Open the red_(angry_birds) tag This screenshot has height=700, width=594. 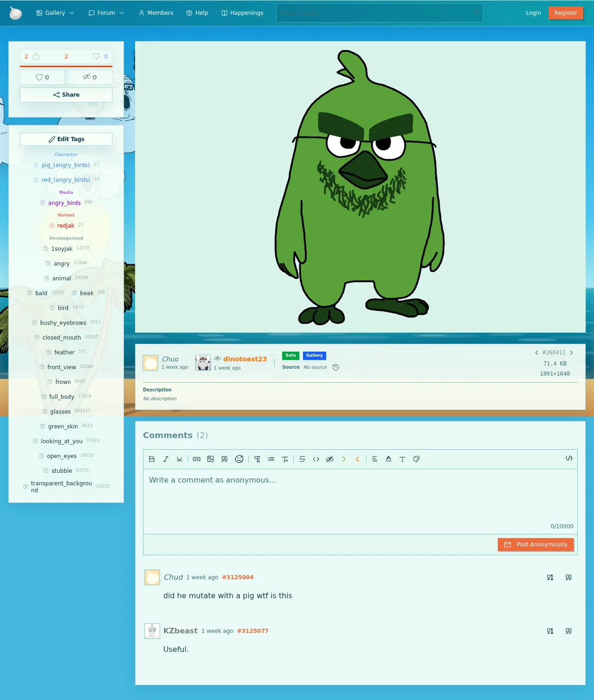[66, 180]
